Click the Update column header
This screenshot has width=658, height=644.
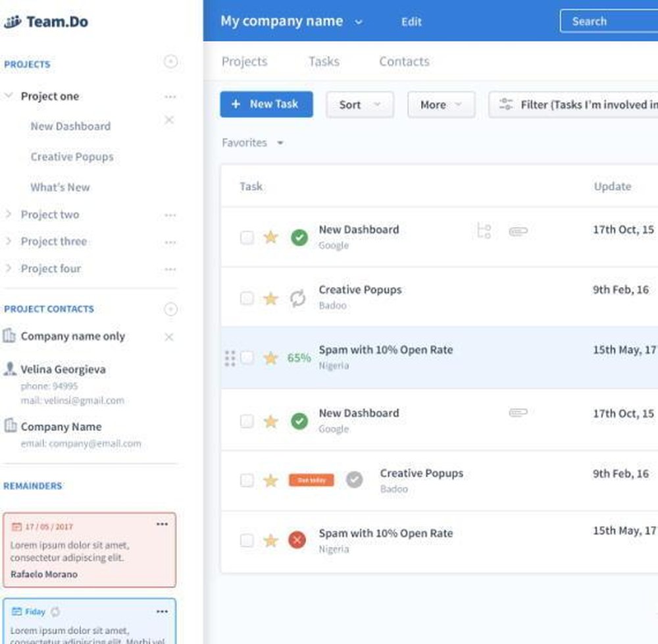(612, 186)
